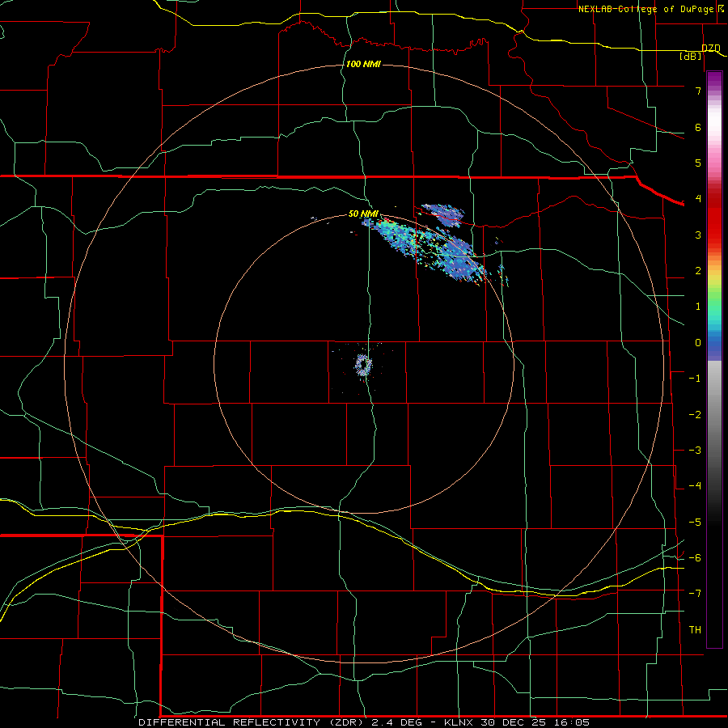Click the 0 value on the dB scale
The width and height of the screenshot is (728, 728).
[698, 343]
